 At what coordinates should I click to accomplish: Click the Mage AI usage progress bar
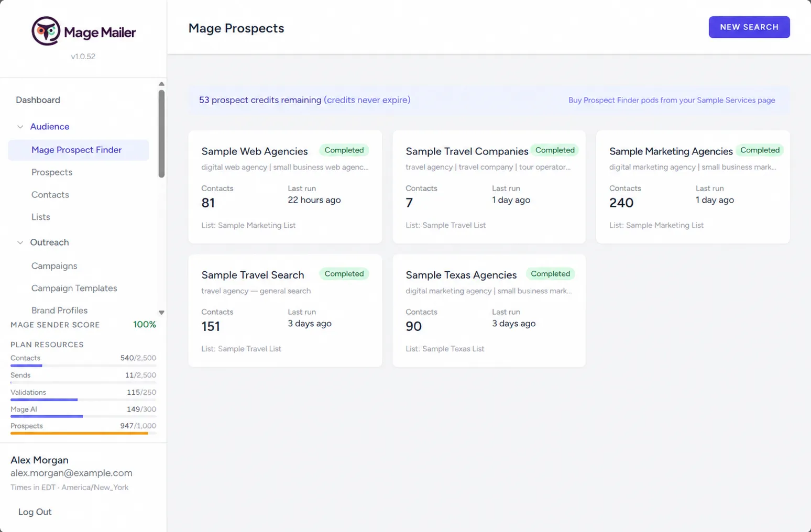[83, 417]
